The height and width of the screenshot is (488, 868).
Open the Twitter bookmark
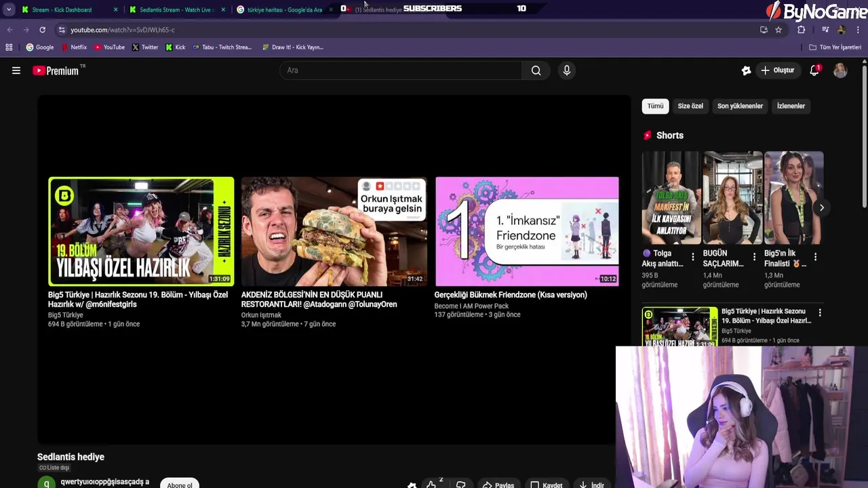point(145,47)
